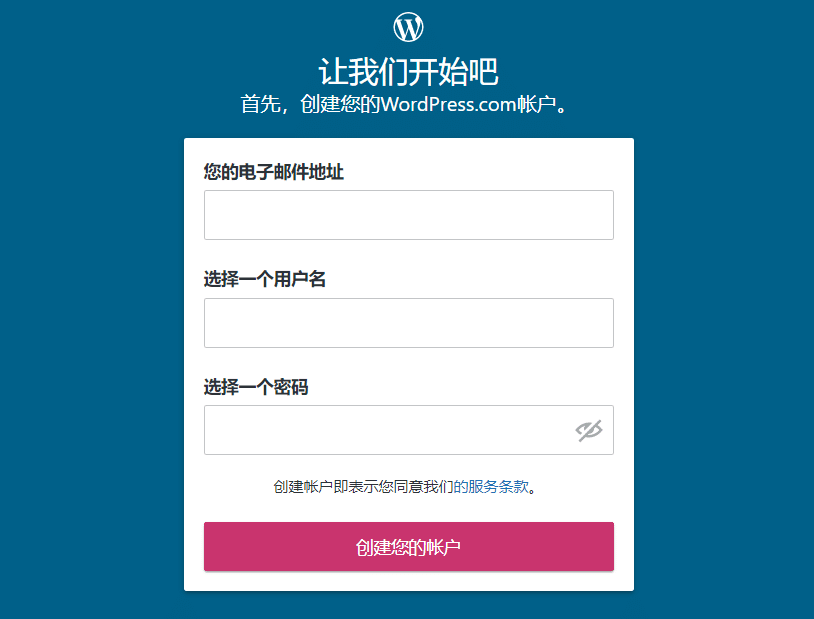
Task: Click the 帐户 word ending the subtitle
Action: [x=537, y=104]
